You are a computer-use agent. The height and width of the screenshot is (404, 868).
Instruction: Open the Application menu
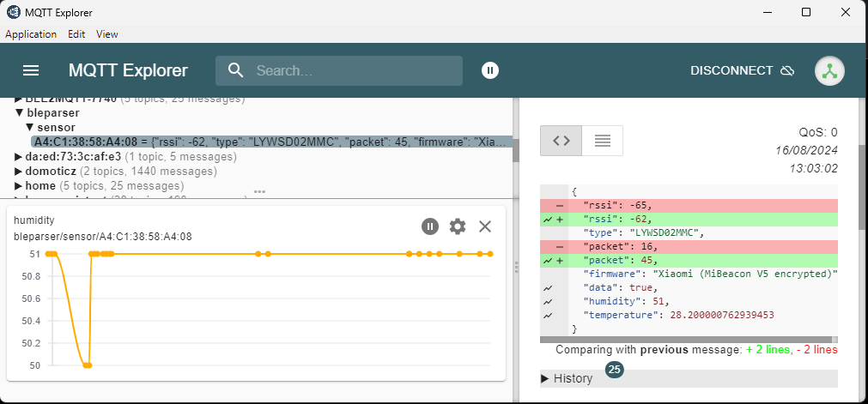[31, 33]
